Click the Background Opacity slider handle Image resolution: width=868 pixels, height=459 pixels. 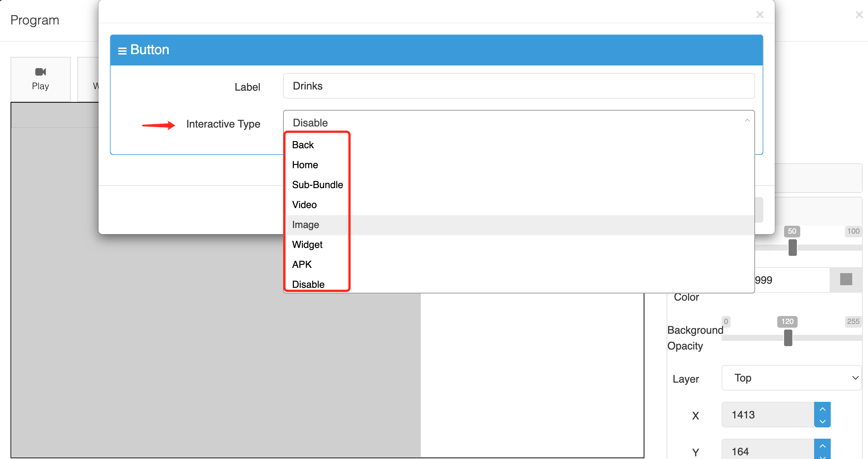tap(788, 337)
